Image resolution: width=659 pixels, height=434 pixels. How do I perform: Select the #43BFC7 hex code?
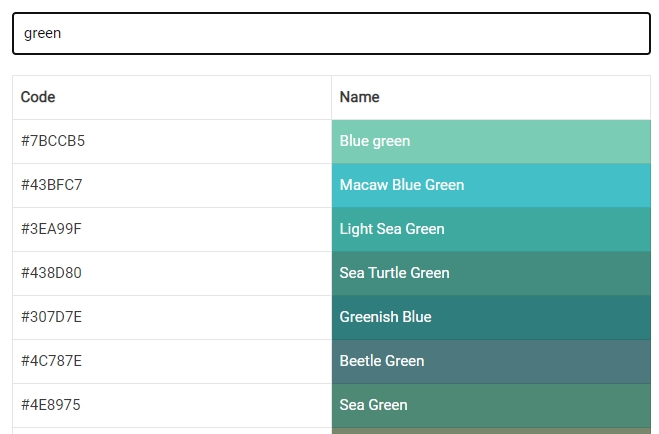tap(171, 185)
